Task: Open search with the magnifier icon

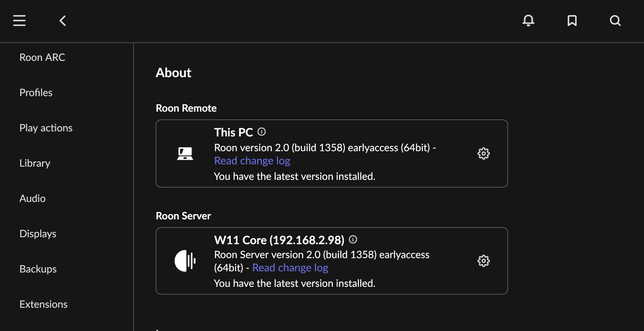Action: click(615, 21)
